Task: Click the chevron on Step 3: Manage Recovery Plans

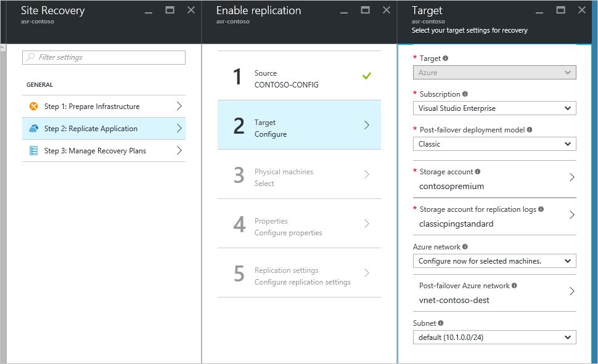Action: point(179,150)
